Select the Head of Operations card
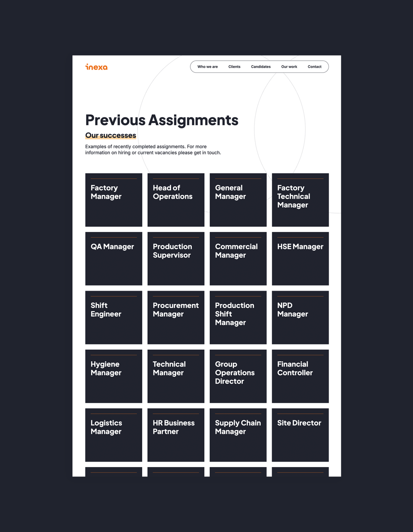This screenshot has width=413, height=532. point(176,200)
